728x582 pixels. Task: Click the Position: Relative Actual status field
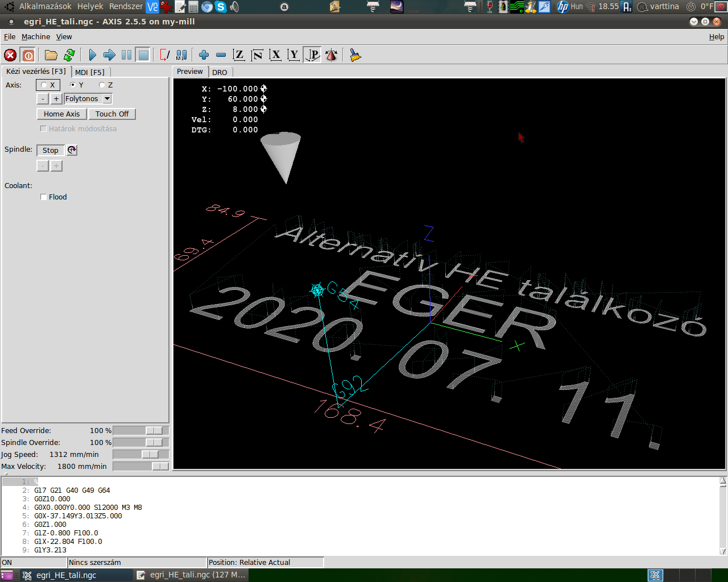click(x=266, y=563)
